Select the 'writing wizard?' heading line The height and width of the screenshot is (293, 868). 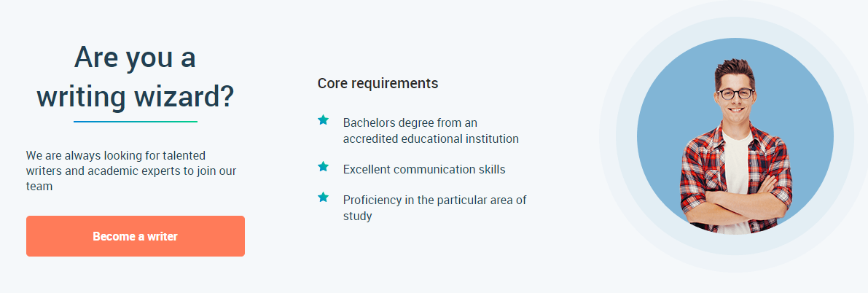point(135,97)
